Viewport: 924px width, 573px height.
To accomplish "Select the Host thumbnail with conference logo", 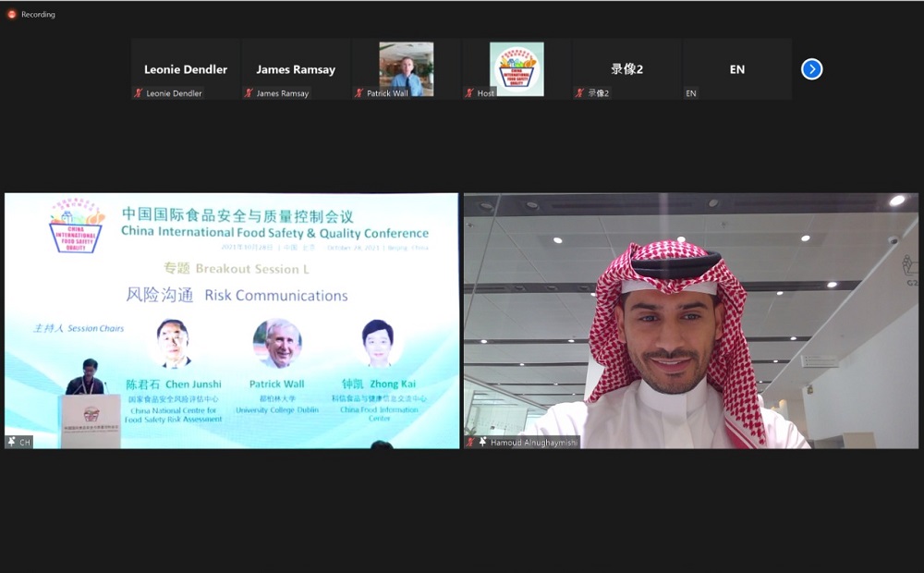I will click(517, 68).
